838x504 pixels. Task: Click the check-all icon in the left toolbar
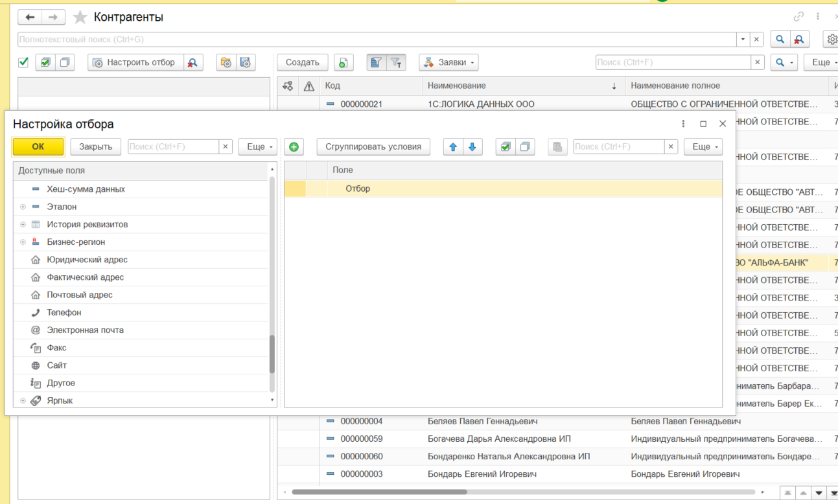45,62
